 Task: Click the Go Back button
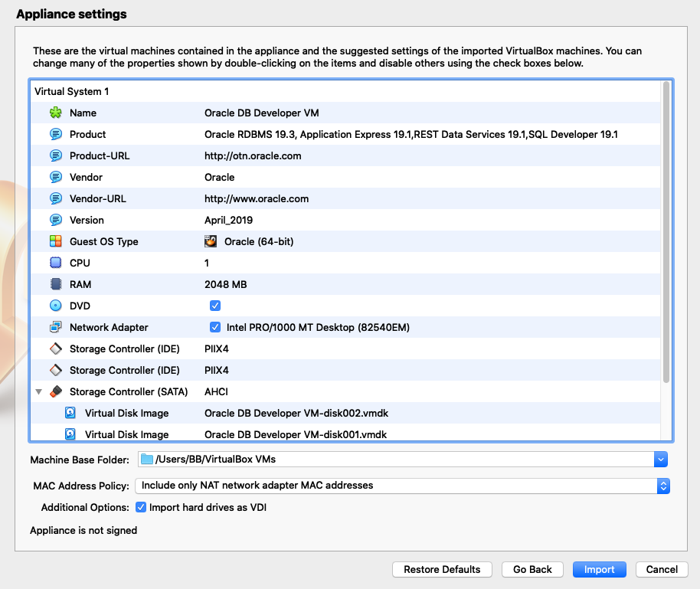532,569
